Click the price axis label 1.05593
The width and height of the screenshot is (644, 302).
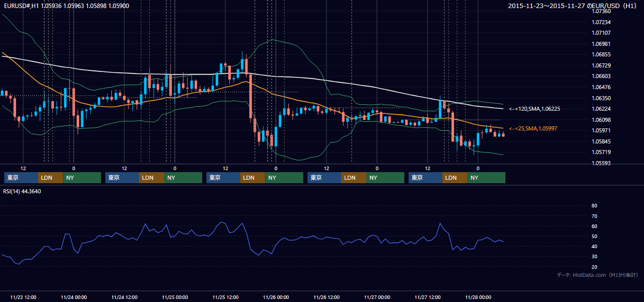pos(601,163)
